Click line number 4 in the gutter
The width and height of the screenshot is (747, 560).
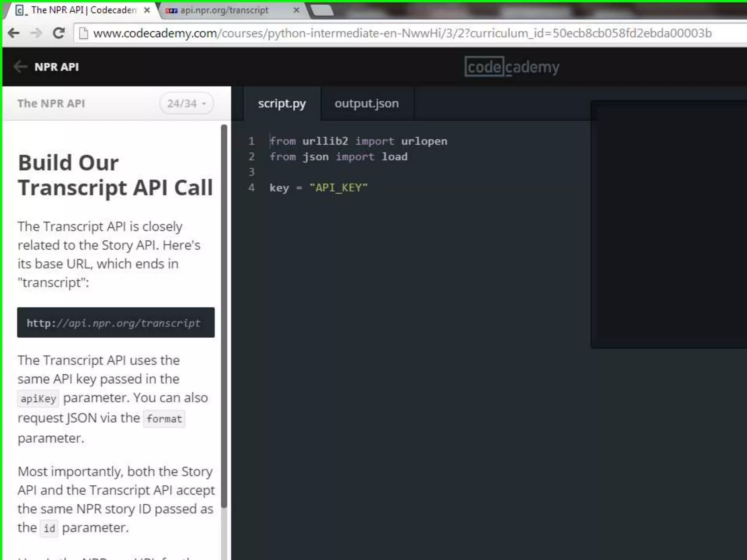[252, 188]
